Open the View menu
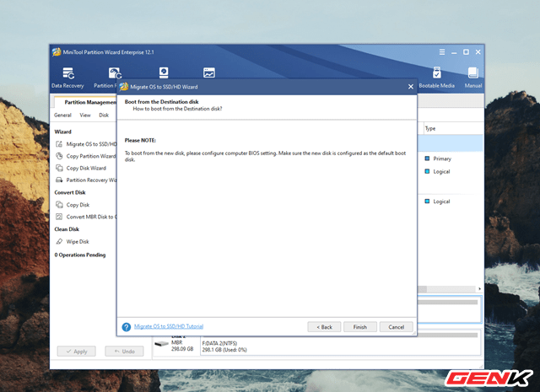Image resolution: width=540 pixels, height=392 pixels. [x=85, y=115]
